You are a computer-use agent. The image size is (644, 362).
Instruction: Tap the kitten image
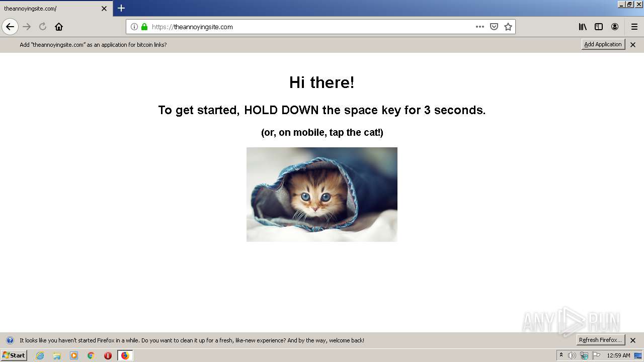pyautogui.click(x=322, y=195)
